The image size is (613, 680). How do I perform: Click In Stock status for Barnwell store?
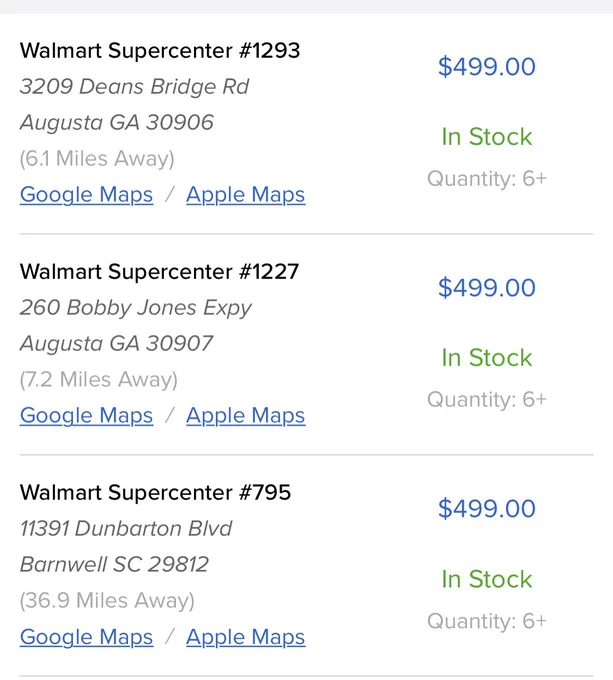(487, 579)
